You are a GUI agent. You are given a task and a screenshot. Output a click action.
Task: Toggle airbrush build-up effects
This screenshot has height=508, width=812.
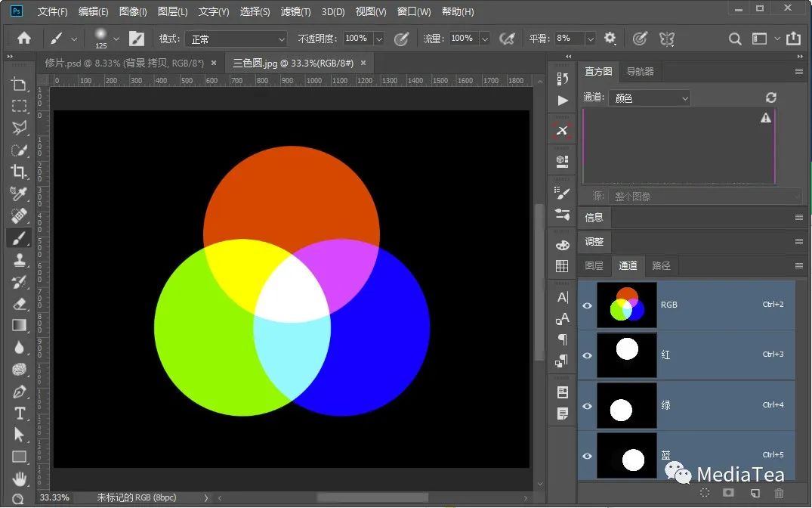[507, 39]
